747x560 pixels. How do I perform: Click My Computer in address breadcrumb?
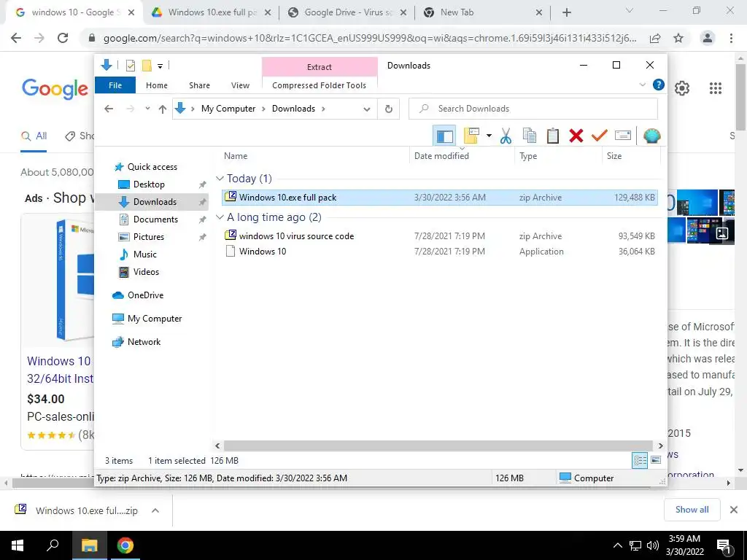[x=228, y=109]
